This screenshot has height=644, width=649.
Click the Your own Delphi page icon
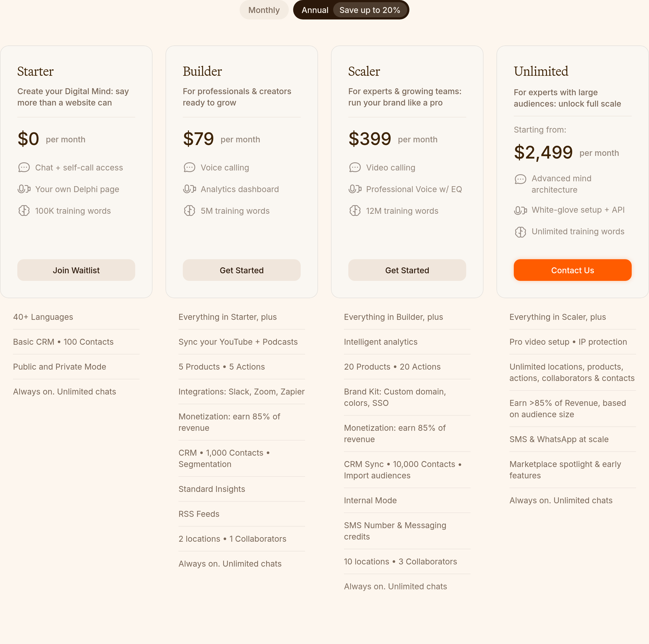(x=24, y=189)
